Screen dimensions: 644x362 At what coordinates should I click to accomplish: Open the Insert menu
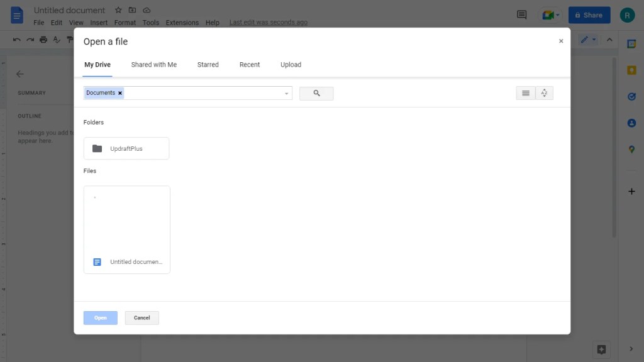pos(99,23)
